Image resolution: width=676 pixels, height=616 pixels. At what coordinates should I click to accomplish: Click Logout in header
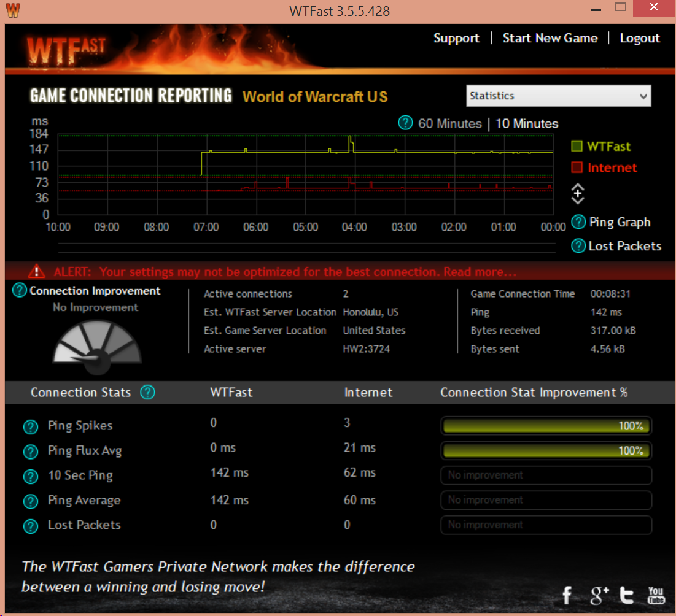point(640,38)
